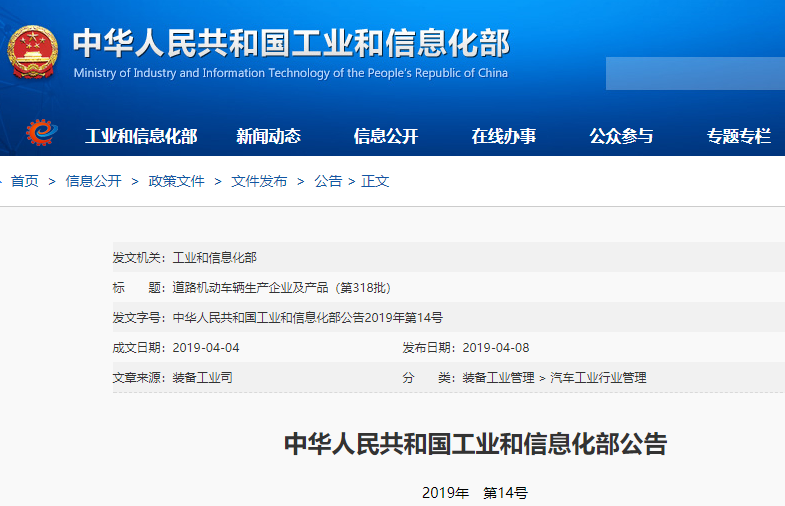Click the search box in the header

click(x=695, y=73)
